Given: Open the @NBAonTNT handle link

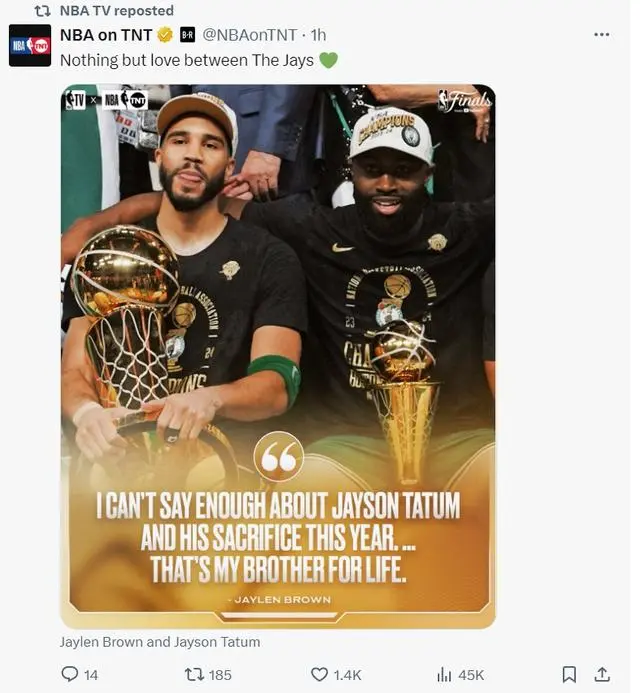Looking at the screenshot, I should [250, 35].
